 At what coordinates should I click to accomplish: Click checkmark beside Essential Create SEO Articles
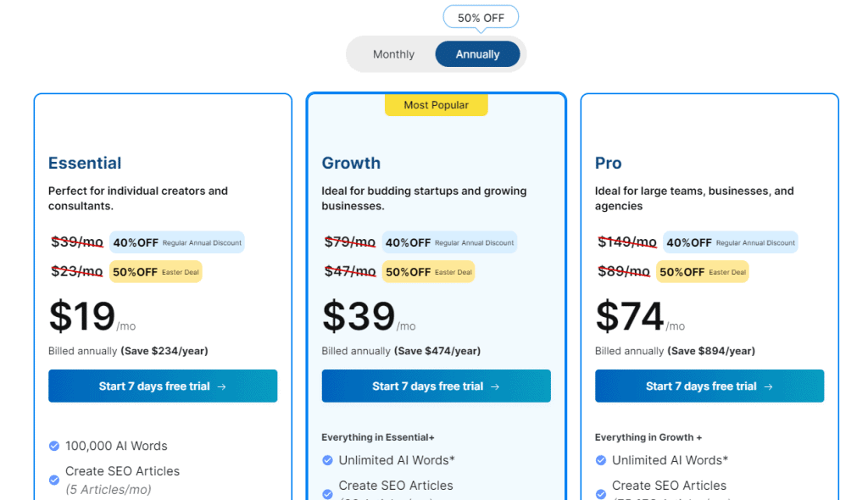point(54,480)
